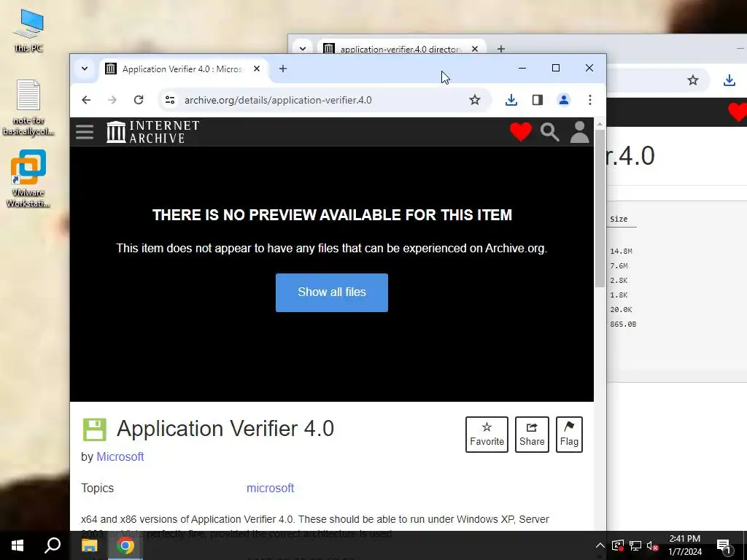747x560 pixels.
Task: Open the user account silhouette icon
Action: coord(579,132)
